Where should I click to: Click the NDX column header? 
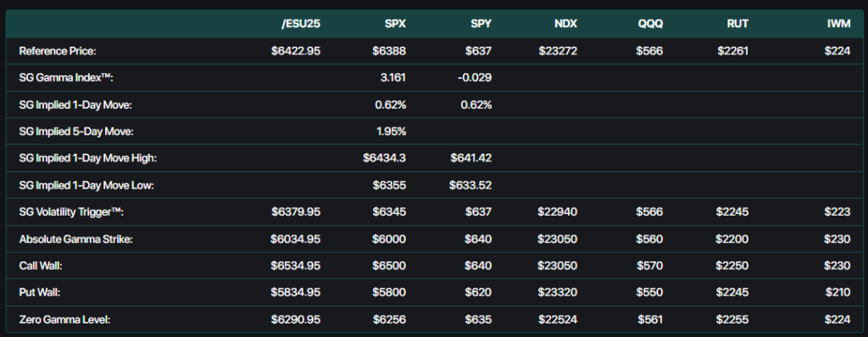tap(566, 24)
